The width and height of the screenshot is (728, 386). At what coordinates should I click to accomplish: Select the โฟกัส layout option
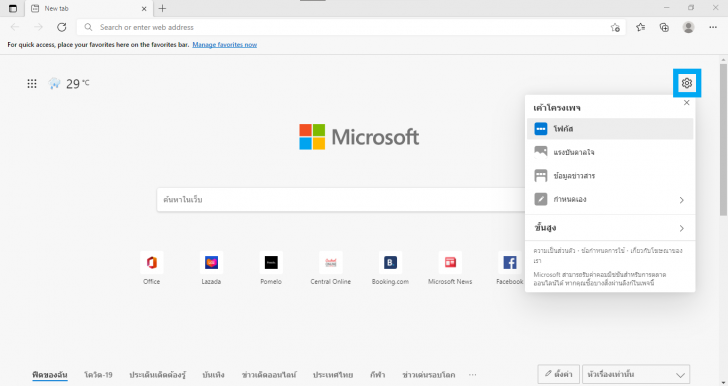(x=610, y=129)
